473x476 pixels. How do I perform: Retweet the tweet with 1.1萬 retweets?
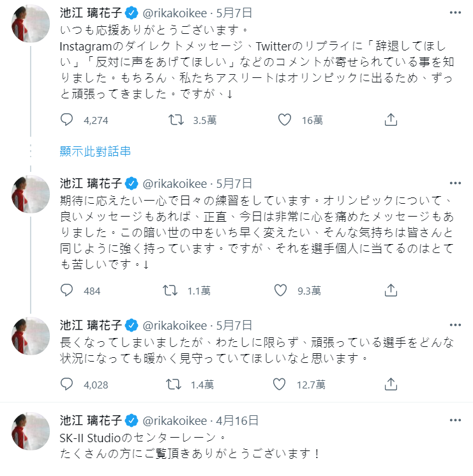point(170,290)
